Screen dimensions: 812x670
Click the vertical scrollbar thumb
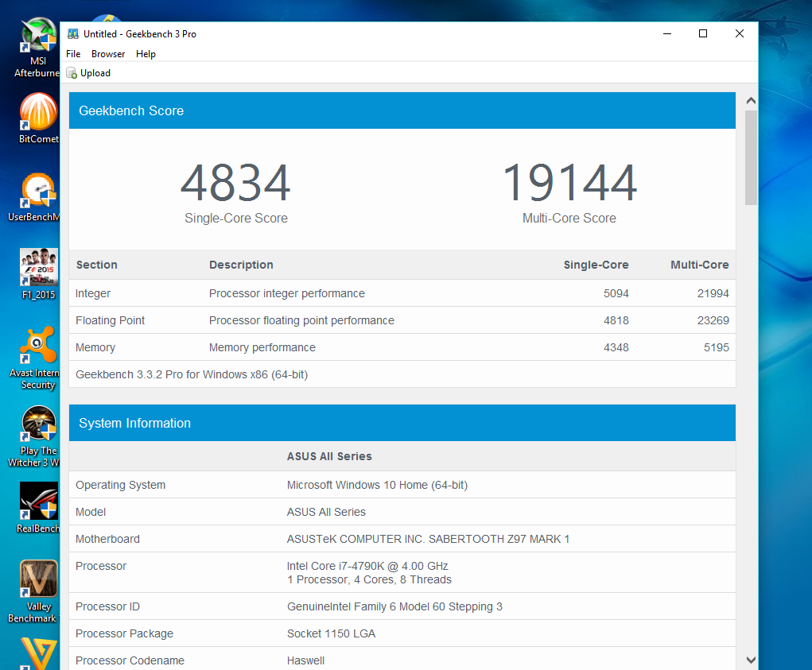[x=751, y=157]
